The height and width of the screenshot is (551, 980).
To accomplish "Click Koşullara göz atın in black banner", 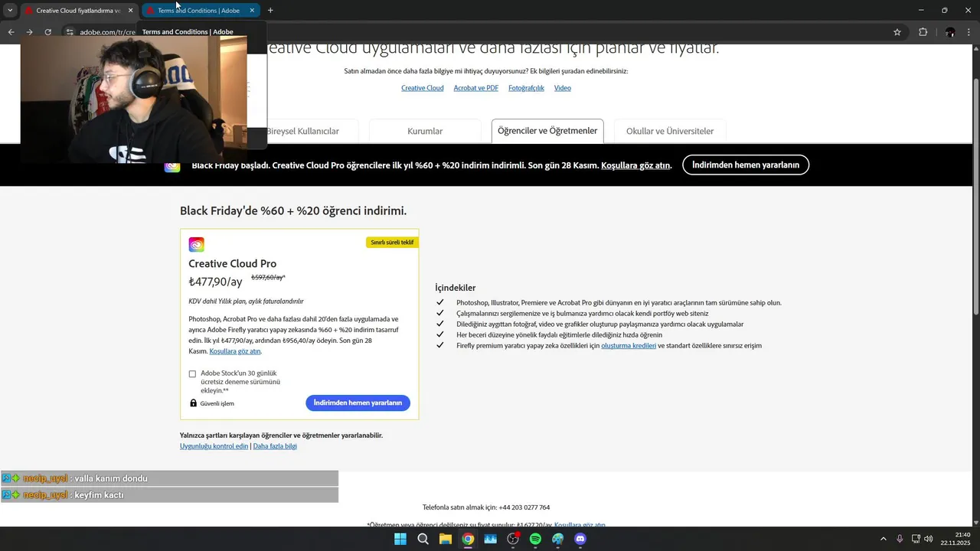I will click(x=635, y=165).
